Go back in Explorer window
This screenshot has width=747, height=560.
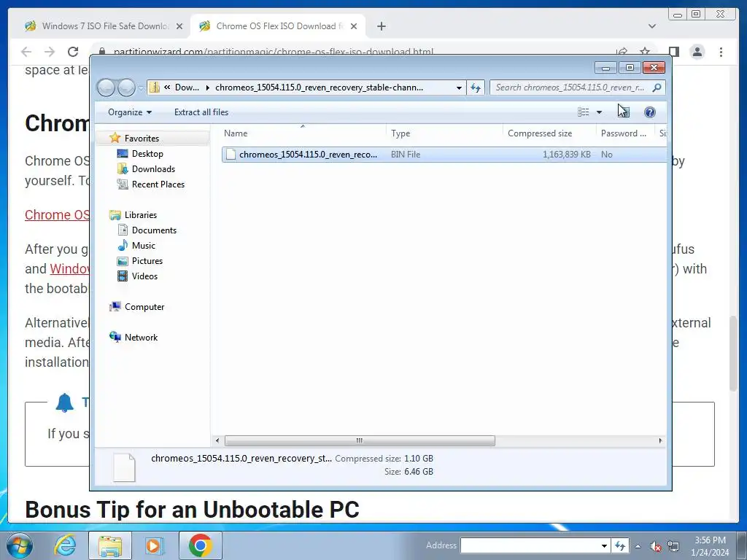[105, 87]
